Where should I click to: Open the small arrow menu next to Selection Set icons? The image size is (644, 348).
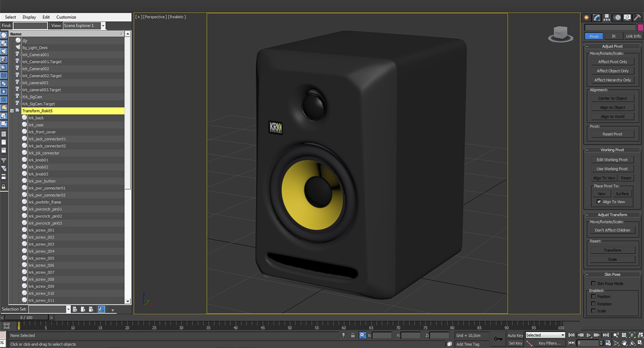click(x=113, y=310)
